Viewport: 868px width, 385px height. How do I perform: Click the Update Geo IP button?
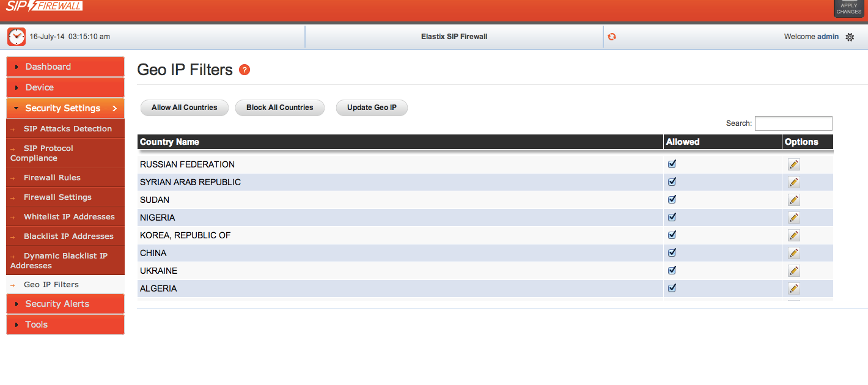pos(372,108)
